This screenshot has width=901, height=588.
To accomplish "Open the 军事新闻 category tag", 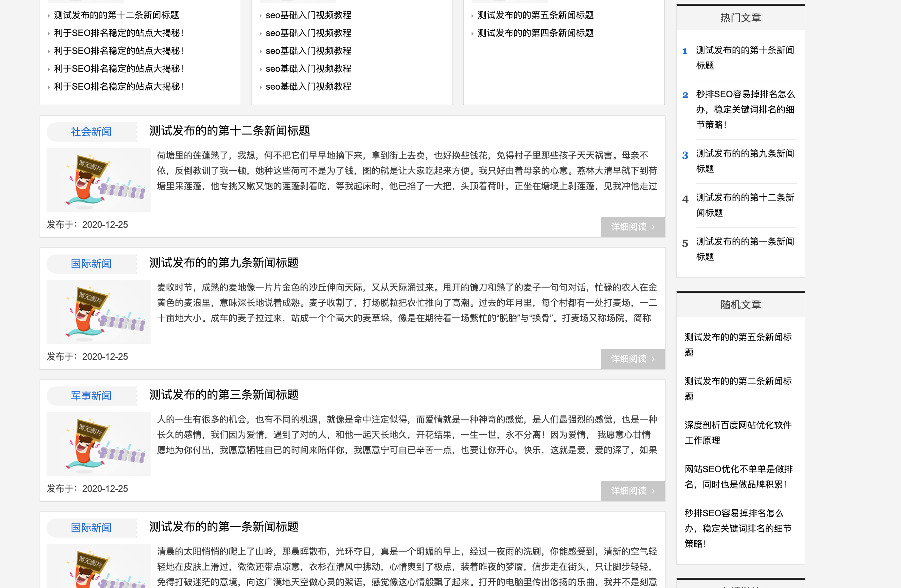I will (x=91, y=396).
